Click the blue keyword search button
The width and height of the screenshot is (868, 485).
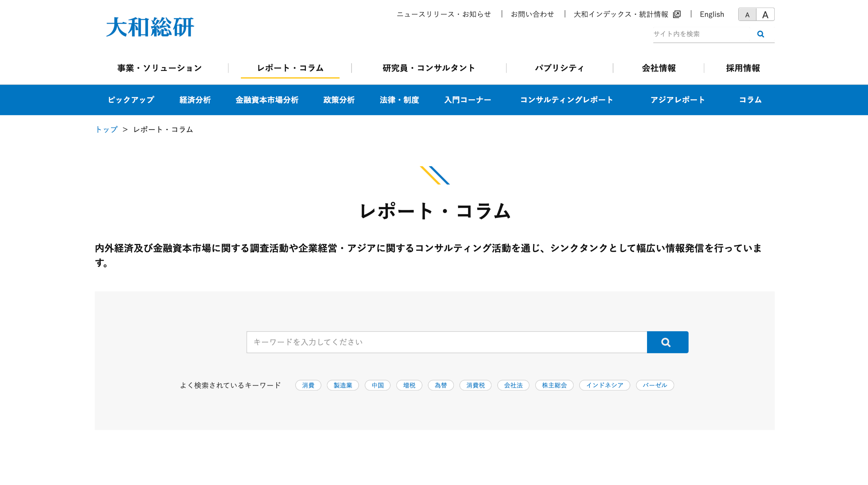[x=668, y=342]
